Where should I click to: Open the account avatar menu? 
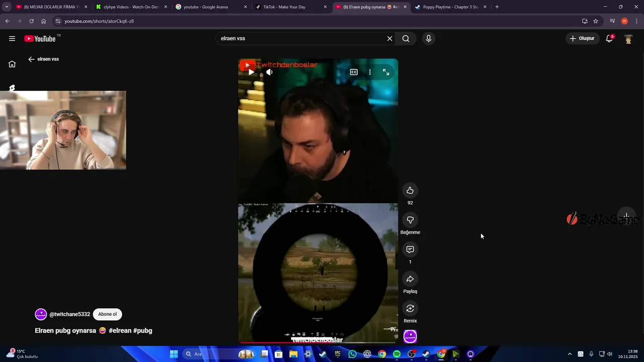pos(628,39)
